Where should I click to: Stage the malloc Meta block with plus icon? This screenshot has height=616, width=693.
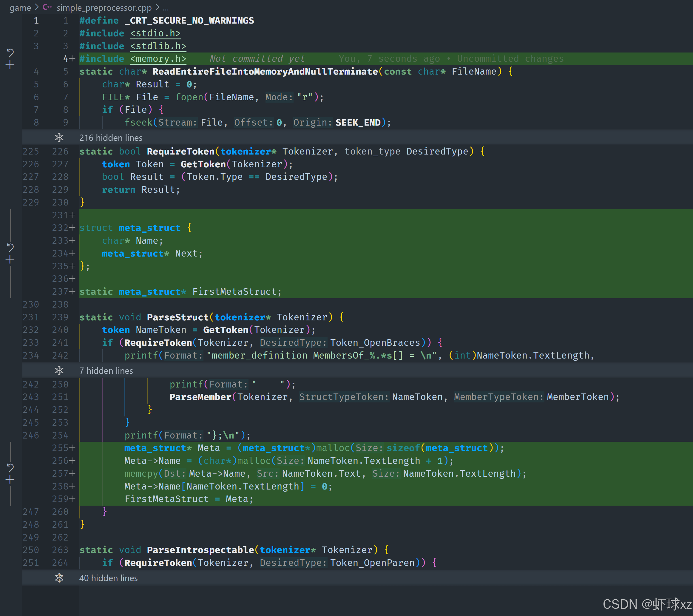tap(10, 479)
